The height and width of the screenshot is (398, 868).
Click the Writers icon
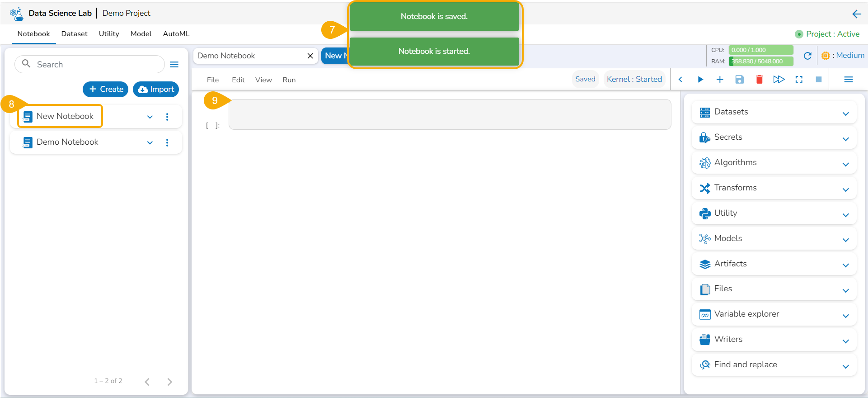click(705, 340)
